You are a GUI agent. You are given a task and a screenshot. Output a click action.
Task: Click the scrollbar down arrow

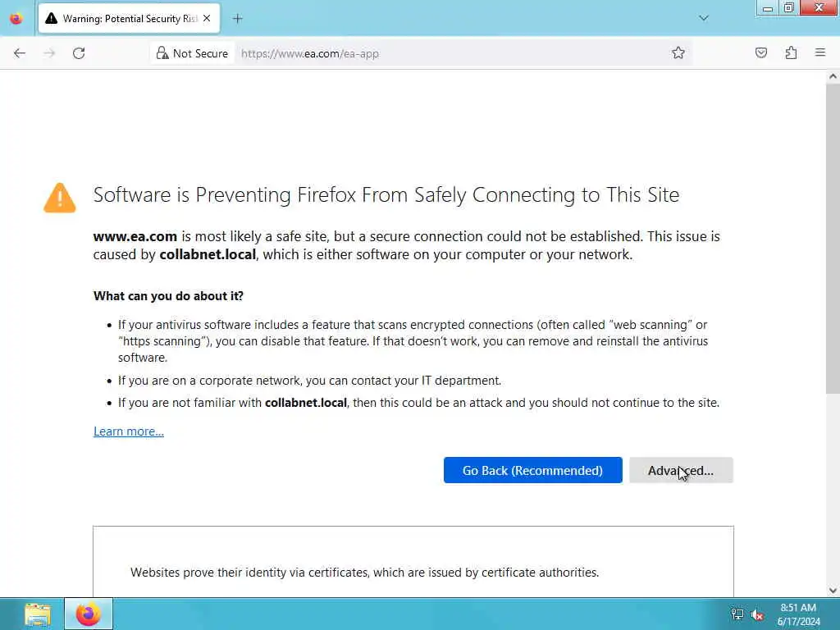833,590
